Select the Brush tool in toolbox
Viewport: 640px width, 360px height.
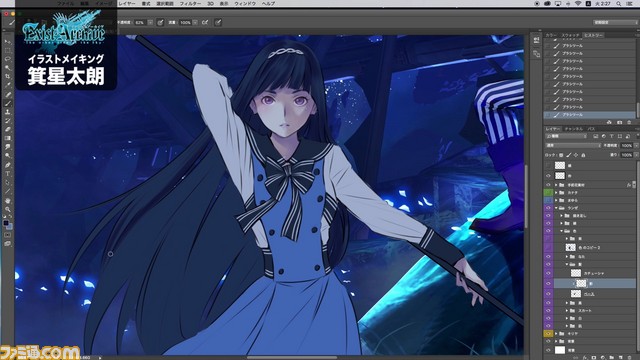click(x=7, y=103)
